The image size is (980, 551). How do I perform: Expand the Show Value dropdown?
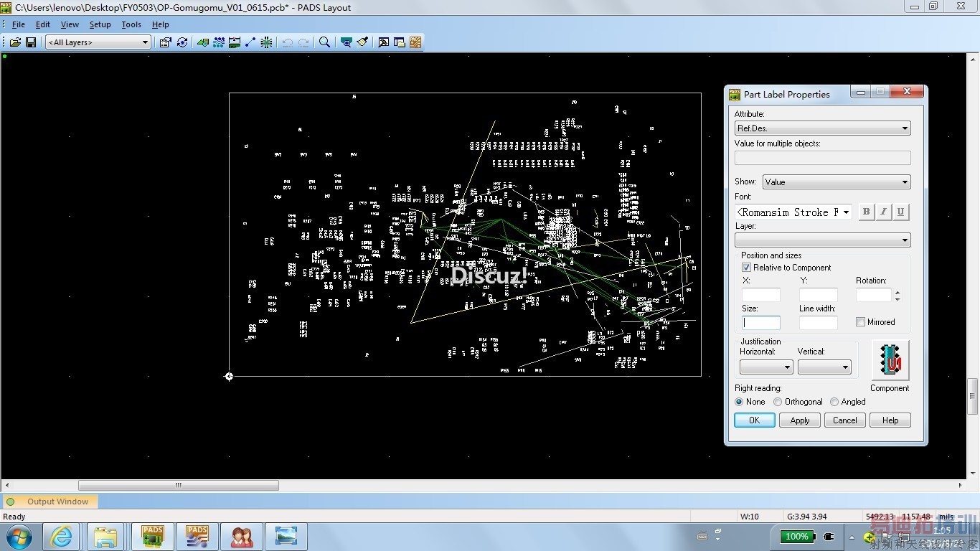[x=837, y=182]
